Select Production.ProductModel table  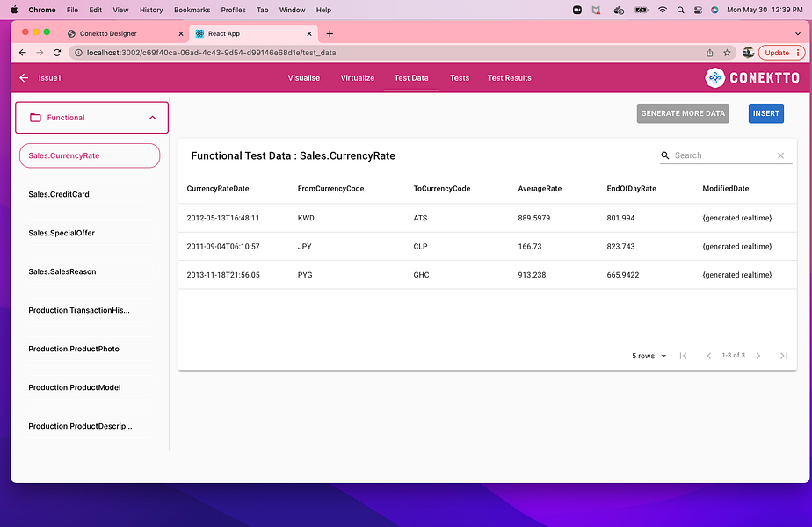(90, 387)
